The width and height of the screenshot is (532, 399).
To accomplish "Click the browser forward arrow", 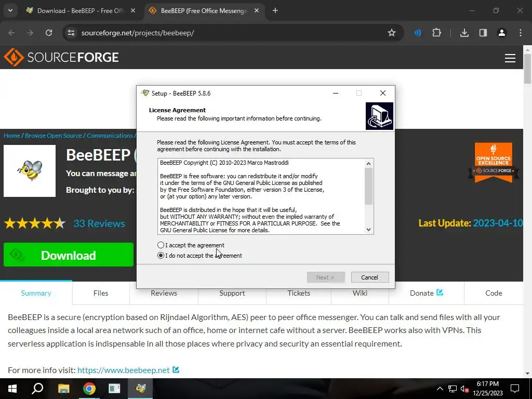I will [30, 33].
